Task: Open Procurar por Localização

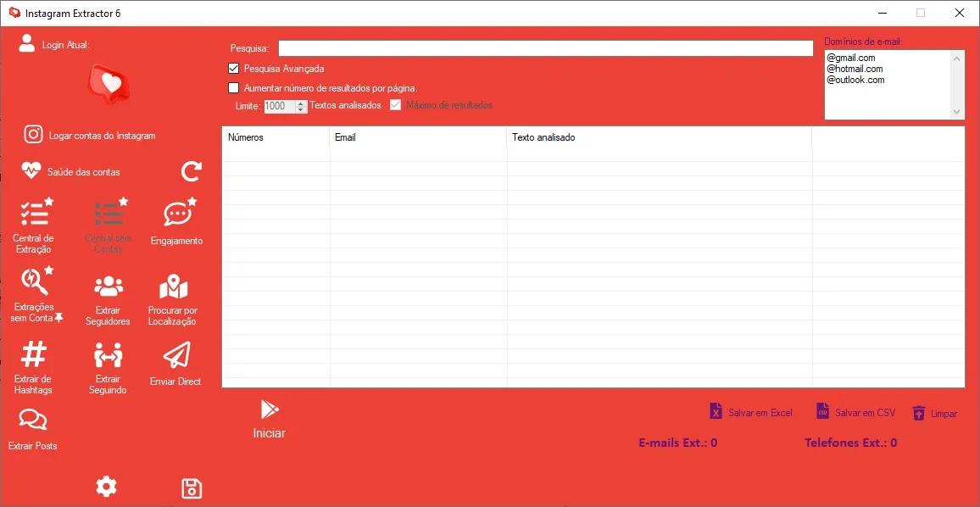Action: pos(172,301)
